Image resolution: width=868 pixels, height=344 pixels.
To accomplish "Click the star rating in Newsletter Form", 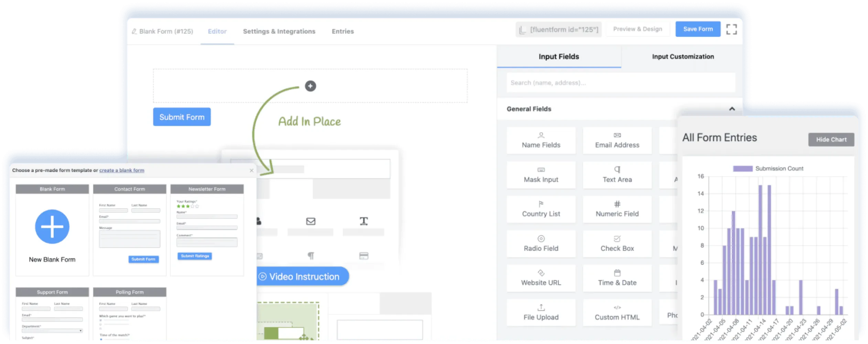I will (187, 206).
